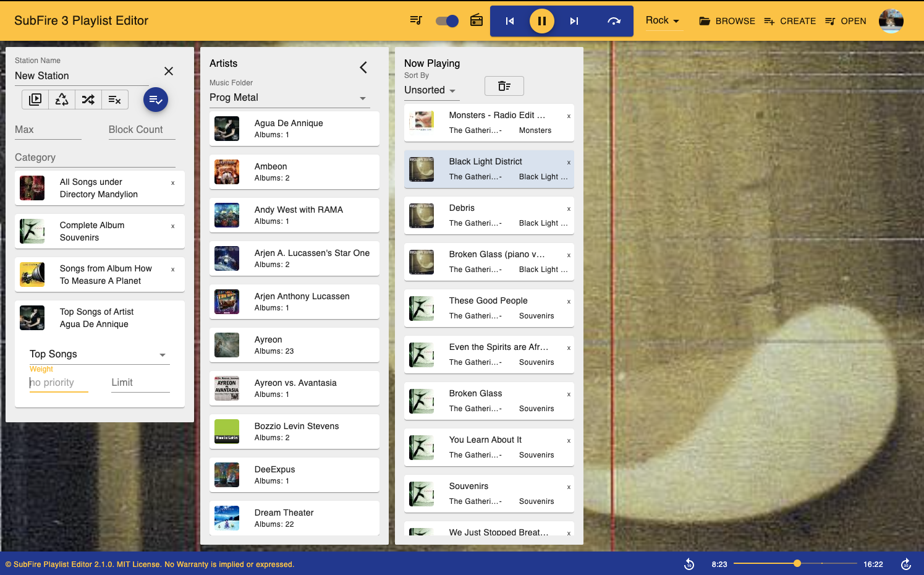924x575 pixels.
Task: Click the Limit input field
Action: 140,383
